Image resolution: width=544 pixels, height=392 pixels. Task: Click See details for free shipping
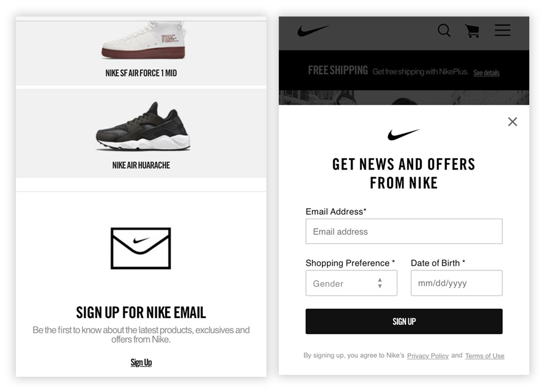(487, 73)
